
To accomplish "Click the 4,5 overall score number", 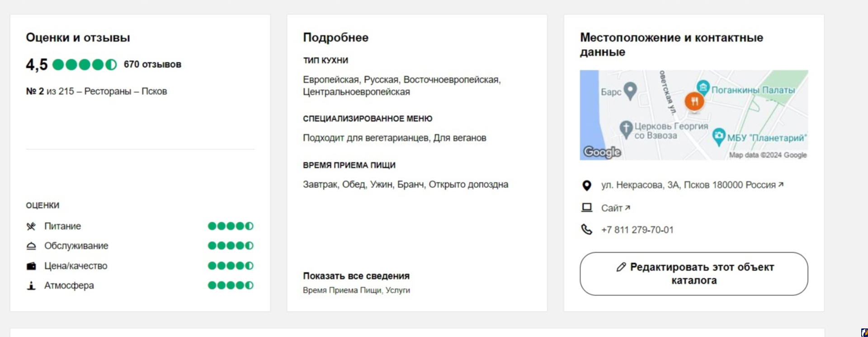I will [x=37, y=65].
